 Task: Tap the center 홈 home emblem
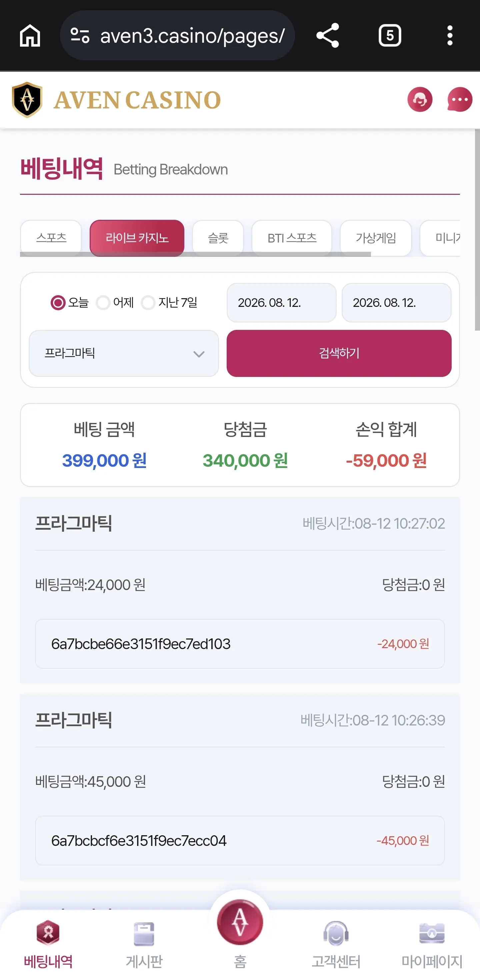coord(240,922)
